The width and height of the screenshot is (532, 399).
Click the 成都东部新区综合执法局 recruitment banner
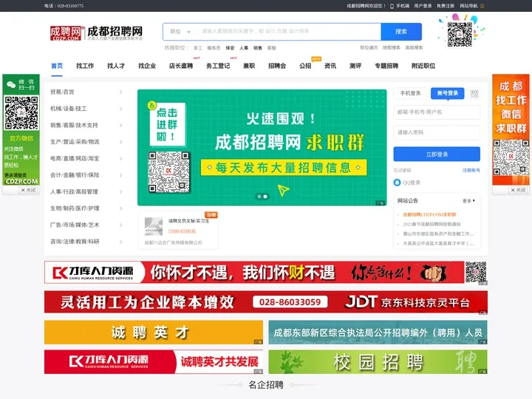tap(378, 332)
